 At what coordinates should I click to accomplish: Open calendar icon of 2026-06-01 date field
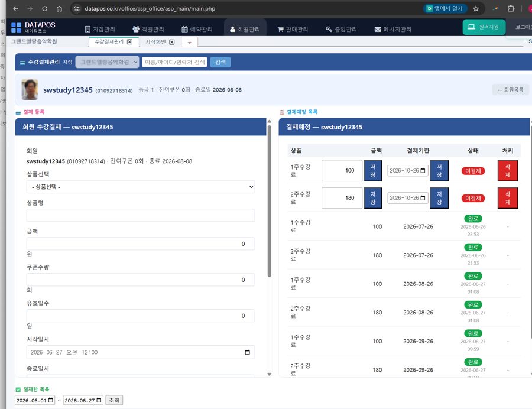(51, 400)
